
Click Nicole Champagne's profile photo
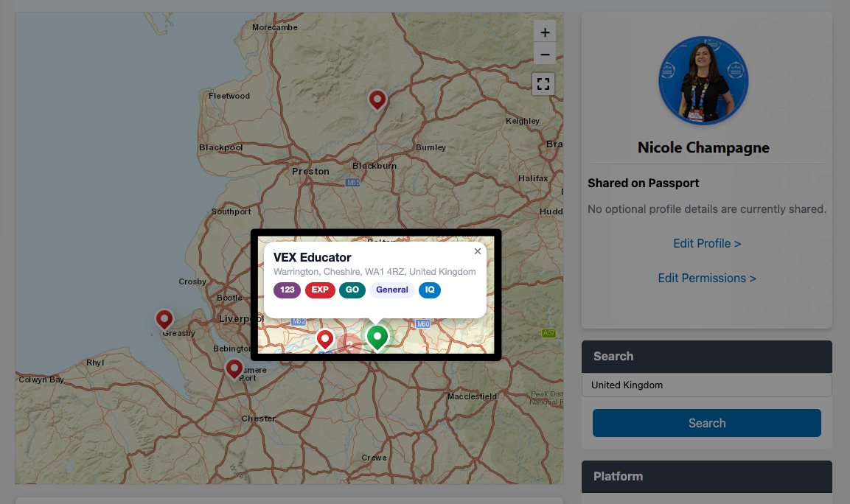coord(703,81)
